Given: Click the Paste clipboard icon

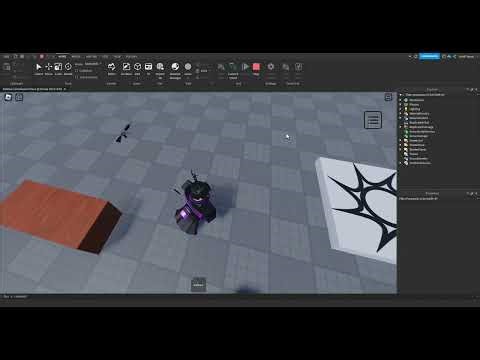Looking at the screenshot, I should pos(6,67).
